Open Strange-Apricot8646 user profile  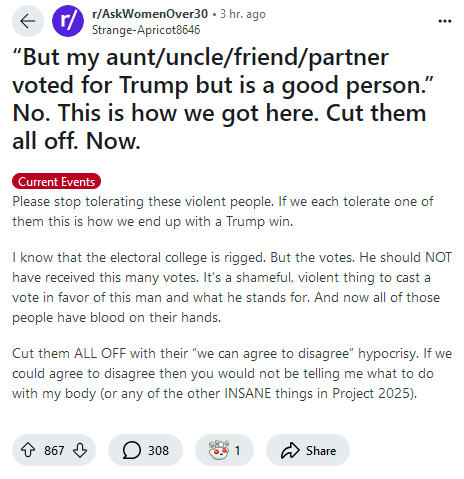pyautogui.click(x=146, y=30)
